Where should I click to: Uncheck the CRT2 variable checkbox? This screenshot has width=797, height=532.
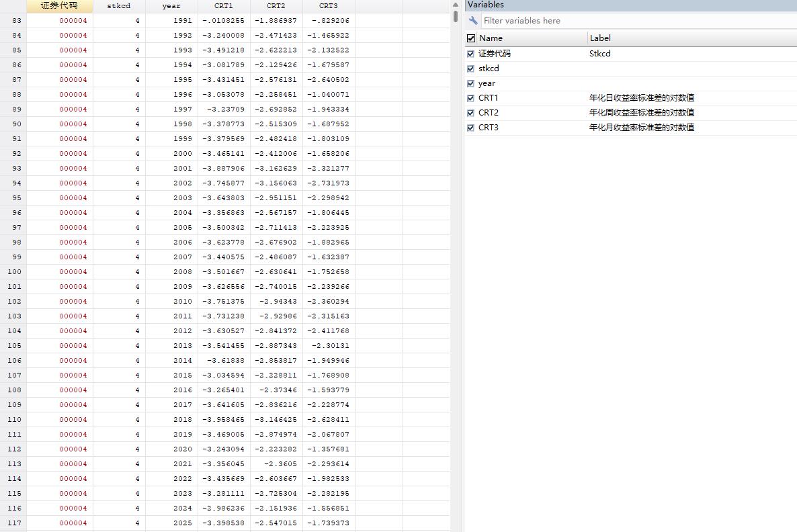[x=470, y=113]
